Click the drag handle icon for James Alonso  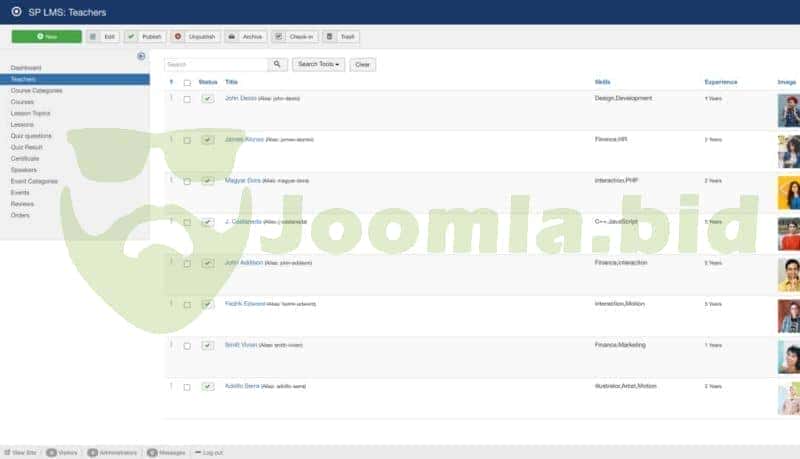pyautogui.click(x=171, y=139)
